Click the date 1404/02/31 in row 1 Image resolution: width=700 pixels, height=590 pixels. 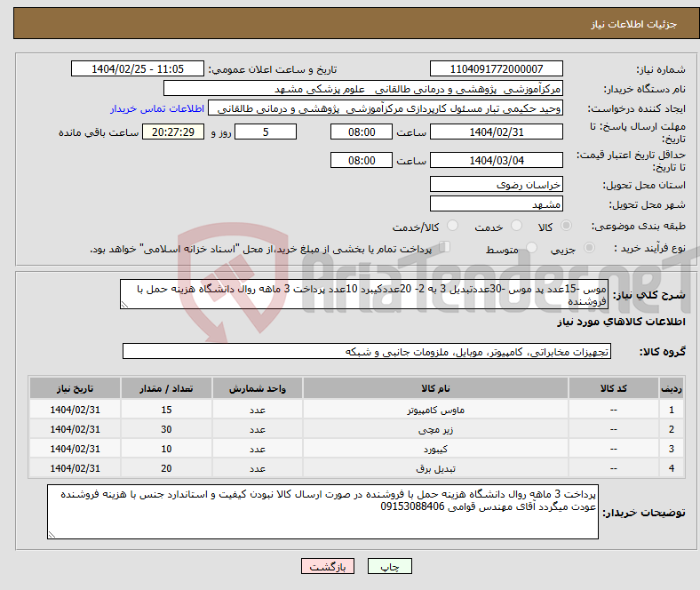coord(75,410)
